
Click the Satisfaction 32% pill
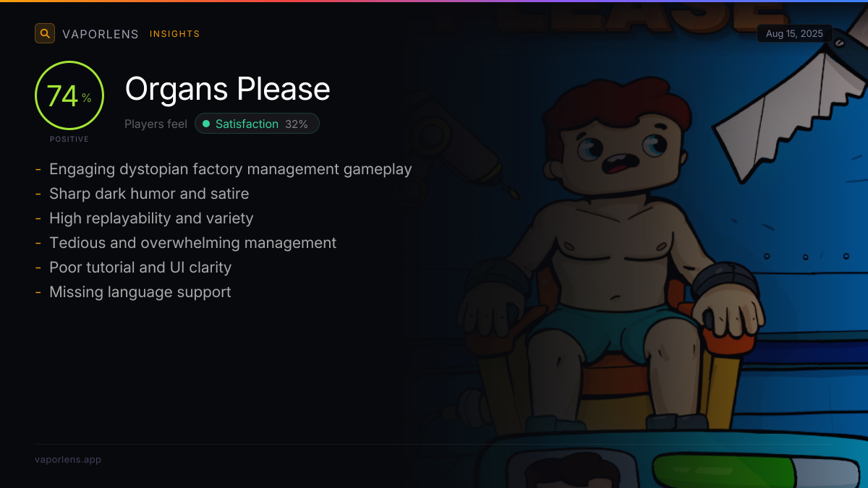257,124
